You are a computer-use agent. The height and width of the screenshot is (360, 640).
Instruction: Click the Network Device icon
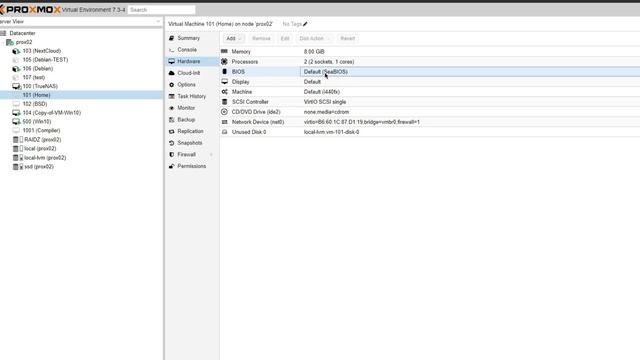[224, 122]
